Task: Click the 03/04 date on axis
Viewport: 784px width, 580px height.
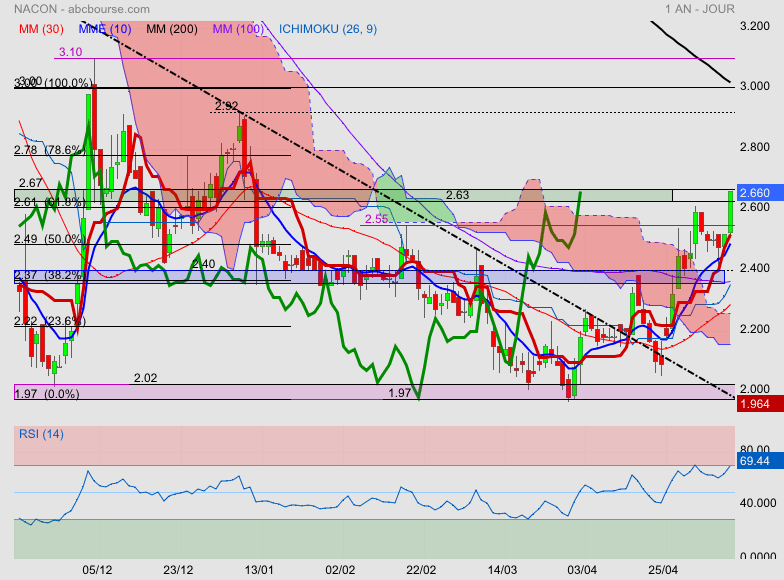Action: pyautogui.click(x=582, y=570)
